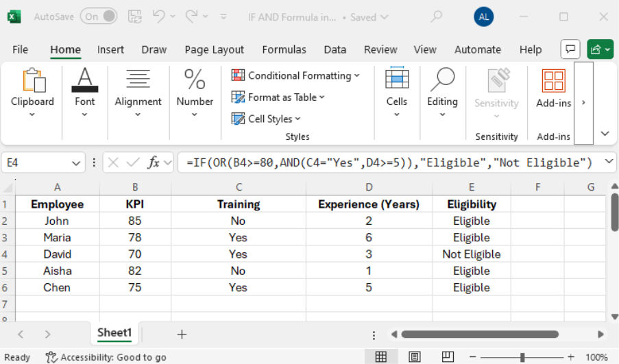Click the Save icon in title bar
619x364 pixels.
pyautogui.click(x=135, y=16)
